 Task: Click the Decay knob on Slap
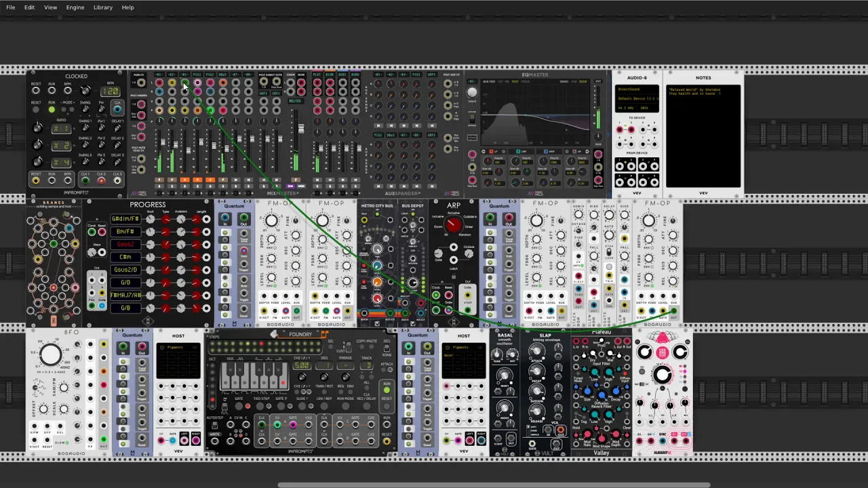pos(537,371)
